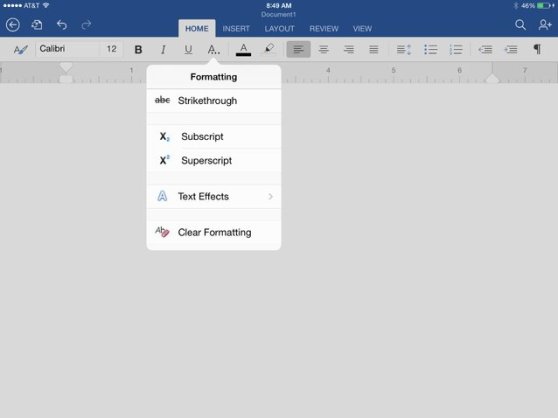This screenshot has height=418, width=558.
Task: Open the more Formatting options button
Action: pos(214,49)
